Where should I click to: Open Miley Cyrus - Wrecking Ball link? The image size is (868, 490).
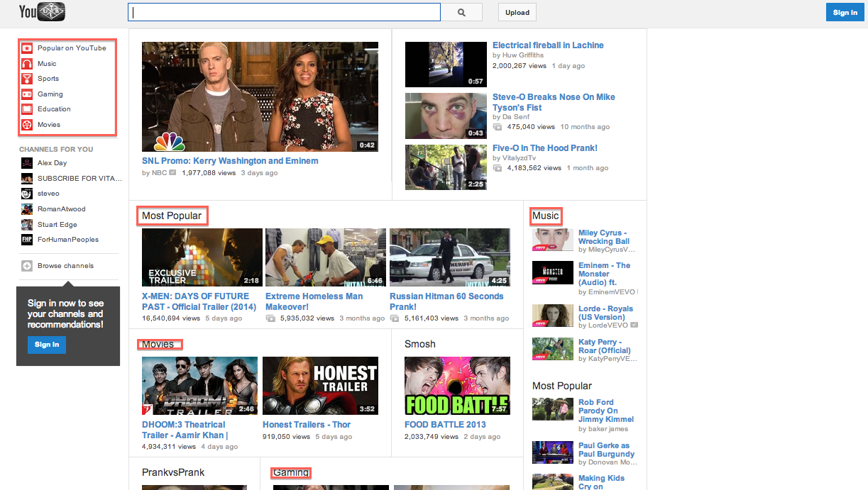click(604, 237)
